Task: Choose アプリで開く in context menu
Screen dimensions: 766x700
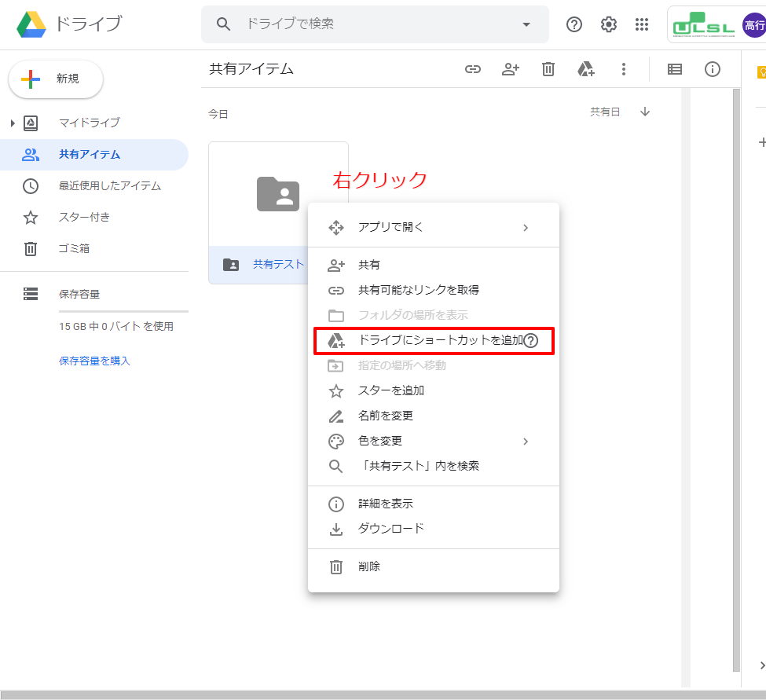Action: tap(434, 228)
